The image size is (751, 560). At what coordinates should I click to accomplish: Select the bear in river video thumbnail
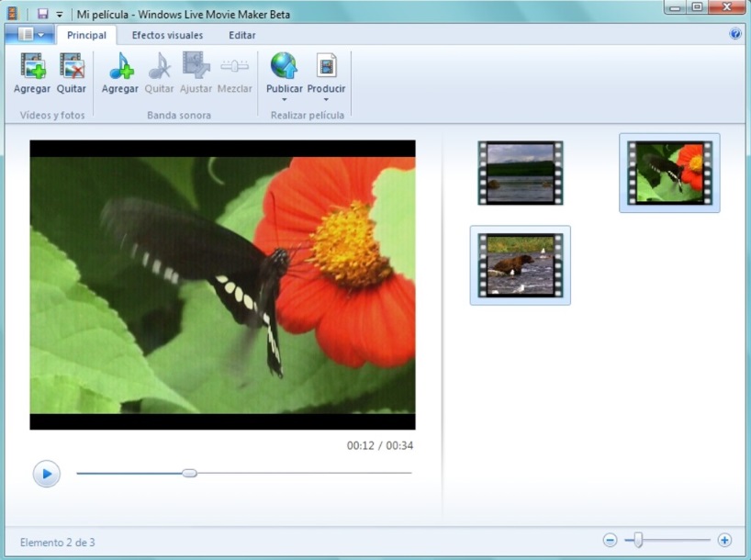[520, 265]
